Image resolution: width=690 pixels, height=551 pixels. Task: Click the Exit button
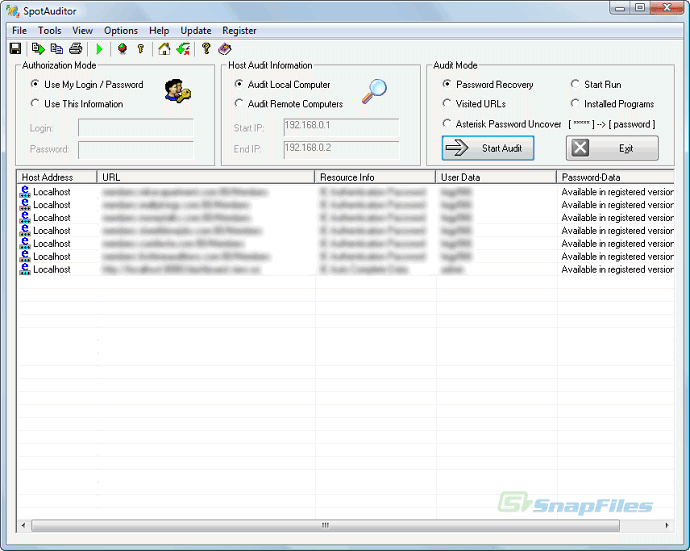coord(612,148)
